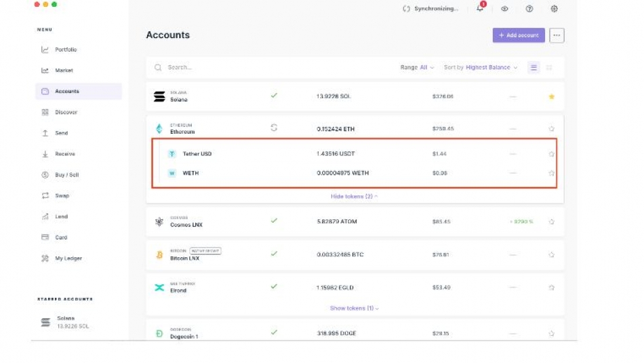Image resolution: width=644 pixels, height=363 pixels.
Task: Click Elrond synced checkmark
Action: tap(274, 286)
